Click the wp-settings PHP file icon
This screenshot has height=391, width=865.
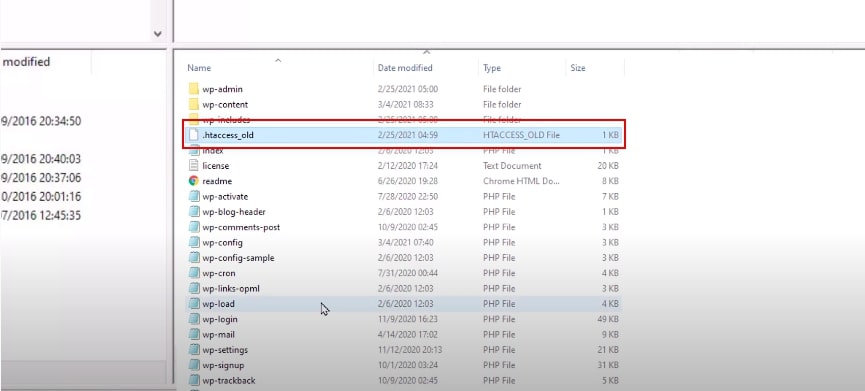coord(193,350)
